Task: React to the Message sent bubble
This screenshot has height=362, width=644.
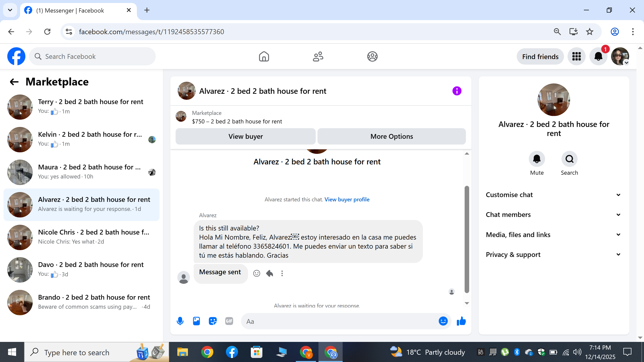Action: [257, 273]
